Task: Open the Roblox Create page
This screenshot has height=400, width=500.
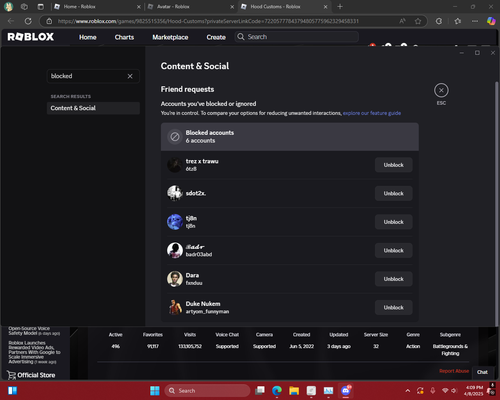Action: coord(216,37)
